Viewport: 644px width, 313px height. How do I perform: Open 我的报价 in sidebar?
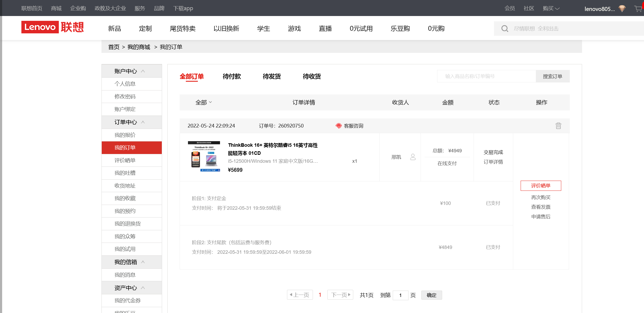tap(132, 135)
